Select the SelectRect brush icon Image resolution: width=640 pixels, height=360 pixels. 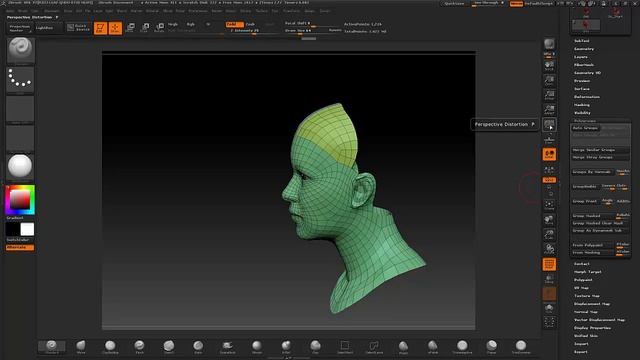click(345, 347)
